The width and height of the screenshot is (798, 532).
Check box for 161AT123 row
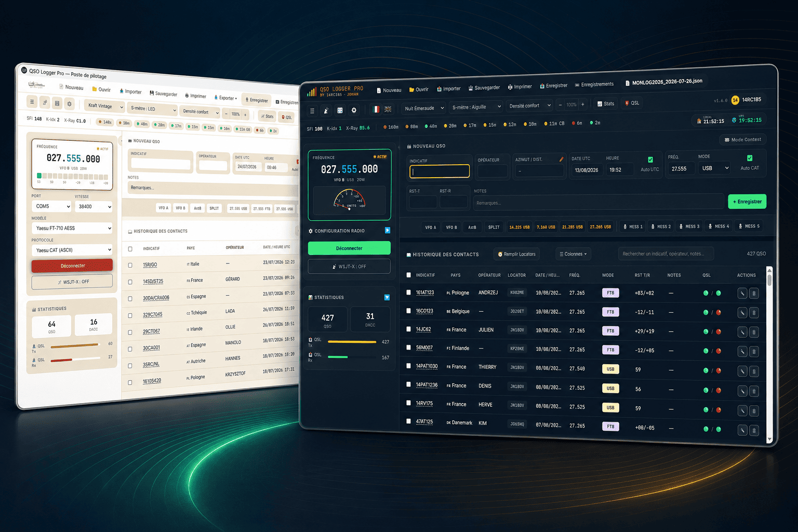(x=409, y=292)
